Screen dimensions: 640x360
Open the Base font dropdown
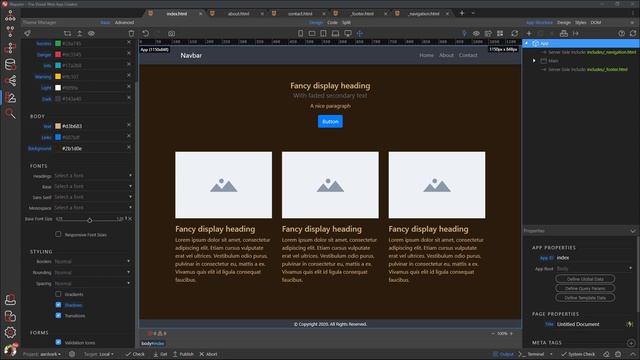pos(93,186)
